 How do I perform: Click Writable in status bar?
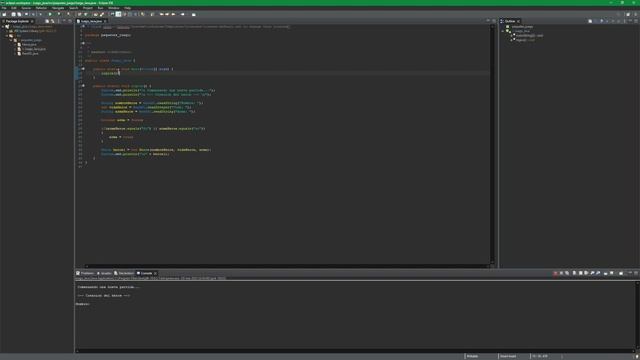click(x=472, y=356)
